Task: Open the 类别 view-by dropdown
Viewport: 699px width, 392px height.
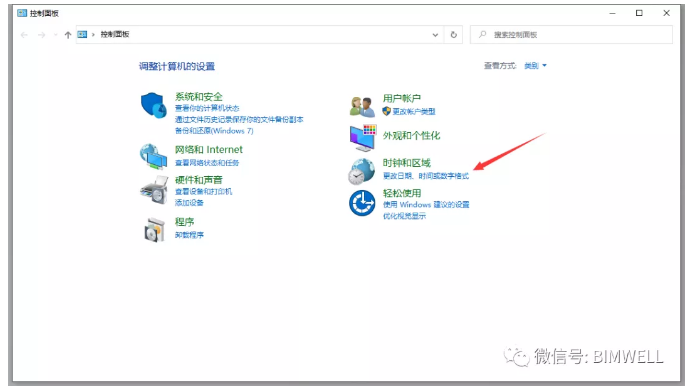Action: pyautogui.click(x=535, y=66)
